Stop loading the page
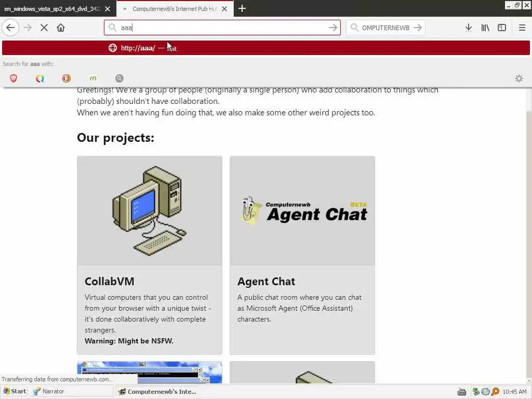The width and height of the screenshot is (532, 399). click(44, 28)
